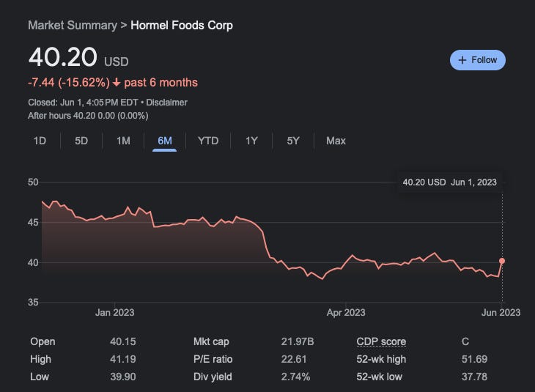Click the Closed: Jun 1, 4:05 PM EDT text
The width and height of the screenshot is (535, 392).
(83, 103)
